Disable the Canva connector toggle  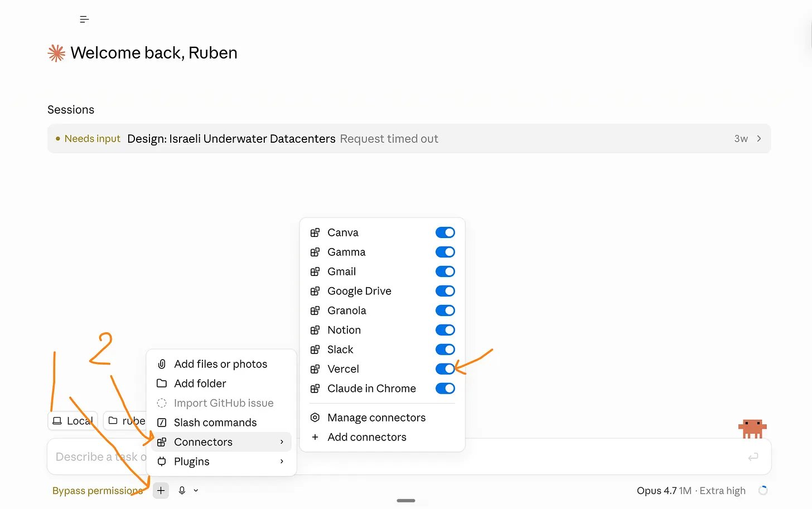coord(445,232)
